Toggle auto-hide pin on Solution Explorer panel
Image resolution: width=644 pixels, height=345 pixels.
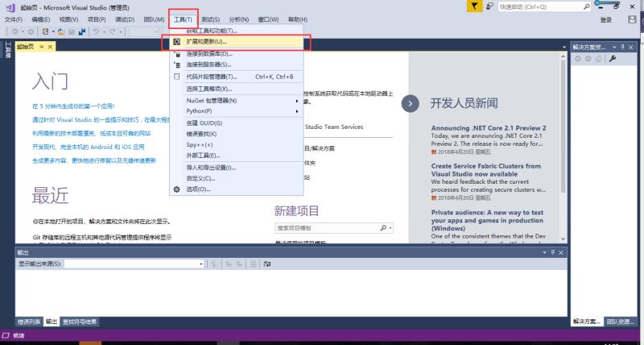pyautogui.click(x=622, y=48)
